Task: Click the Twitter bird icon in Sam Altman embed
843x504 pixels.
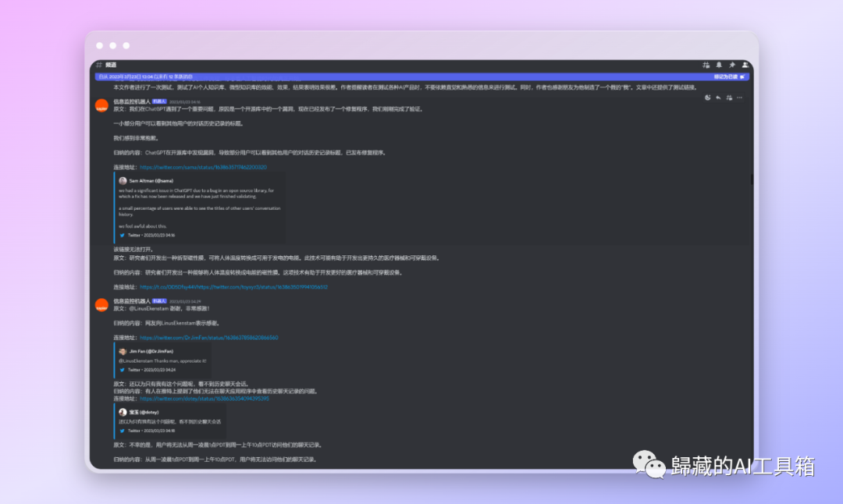Action: [x=122, y=236]
